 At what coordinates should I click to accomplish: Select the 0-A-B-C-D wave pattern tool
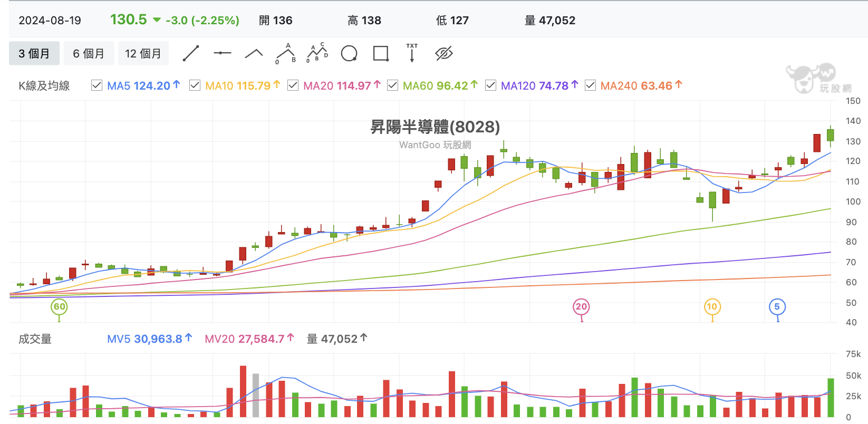coord(317,53)
